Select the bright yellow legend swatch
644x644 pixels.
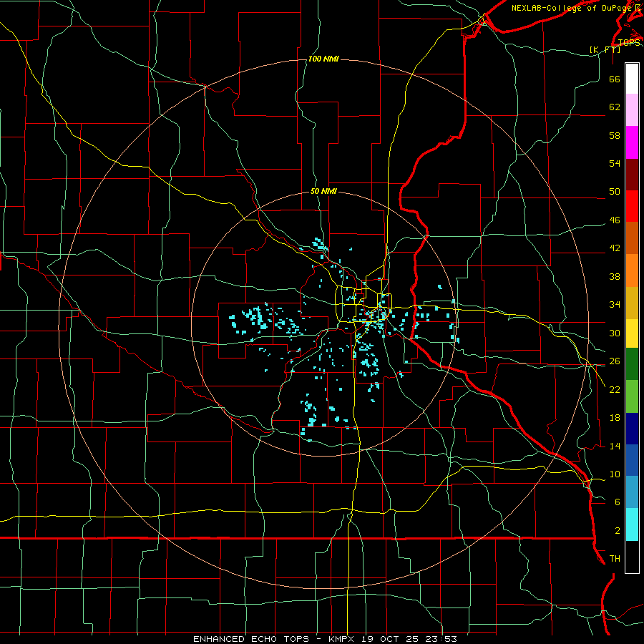point(632,333)
